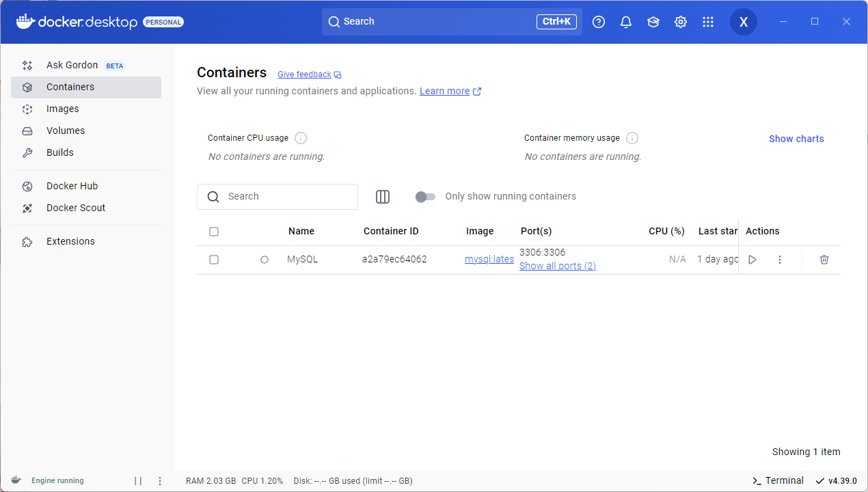Open the Learning center graduation cap icon
Screen dimensions: 868x492
653,21
